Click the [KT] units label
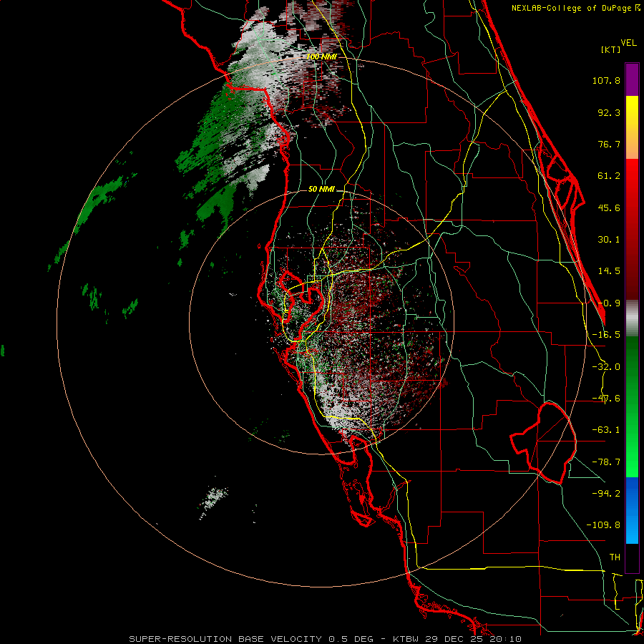Viewport: 644px width, 644px height. pyautogui.click(x=610, y=49)
